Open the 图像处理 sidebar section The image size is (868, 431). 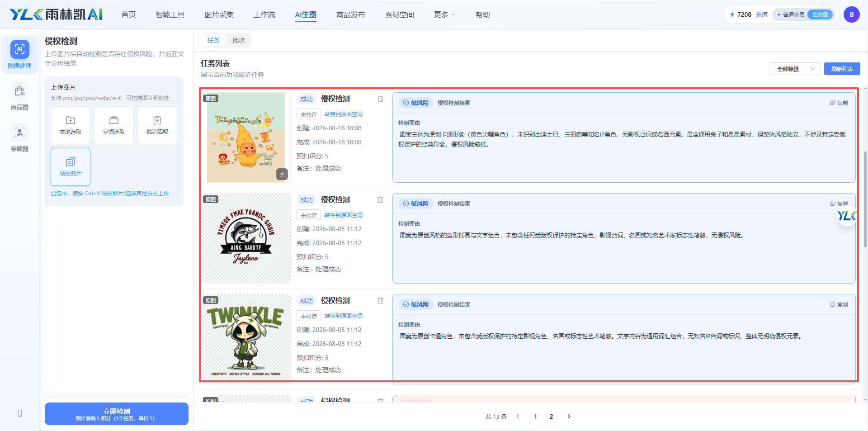tap(19, 55)
